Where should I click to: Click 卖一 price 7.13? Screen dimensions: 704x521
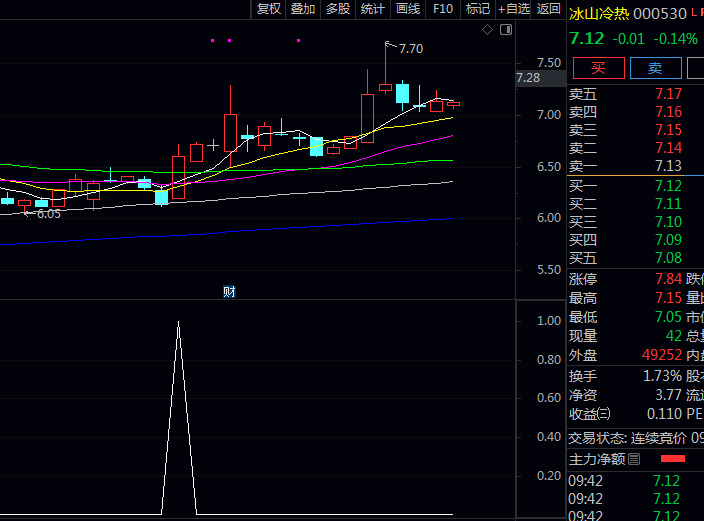[668, 166]
